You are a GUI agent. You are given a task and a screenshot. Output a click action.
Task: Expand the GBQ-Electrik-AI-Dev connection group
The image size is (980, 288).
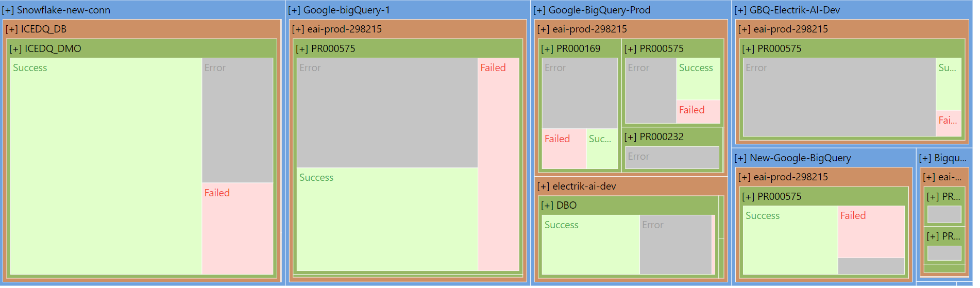coord(740,10)
